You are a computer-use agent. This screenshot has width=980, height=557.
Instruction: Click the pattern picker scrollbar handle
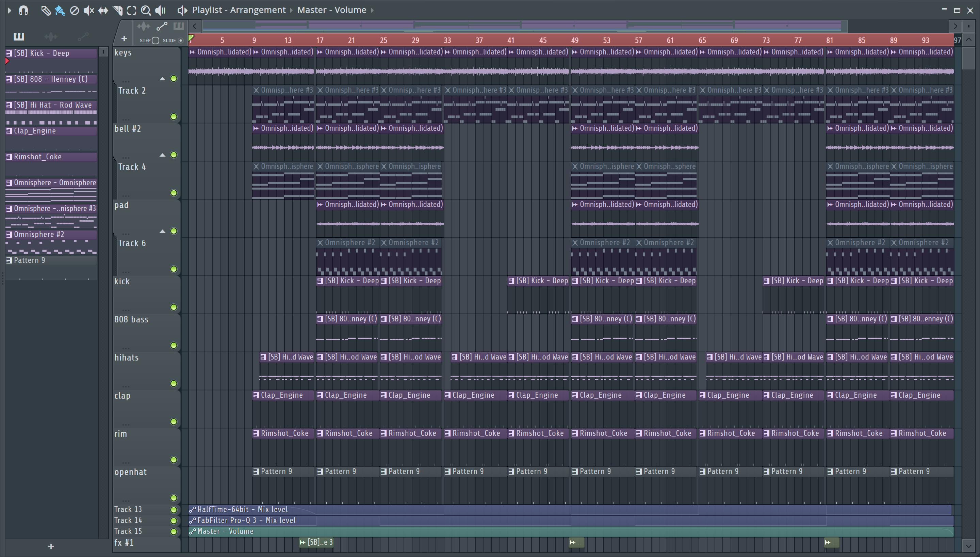(x=103, y=52)
